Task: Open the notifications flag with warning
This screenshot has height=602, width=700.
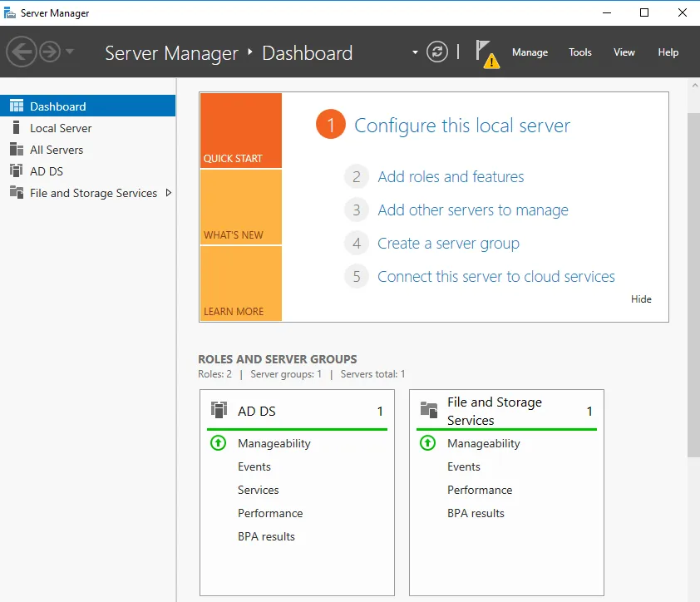Action: [487, 54]
